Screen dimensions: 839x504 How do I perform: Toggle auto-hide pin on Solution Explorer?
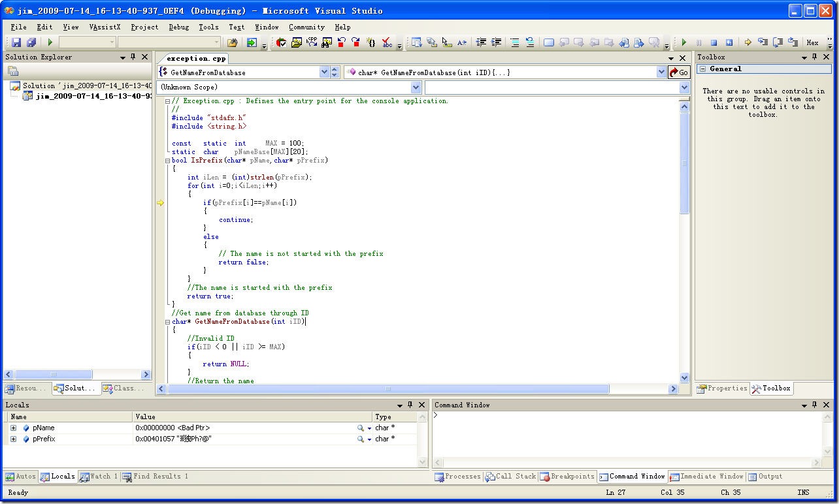133,57
